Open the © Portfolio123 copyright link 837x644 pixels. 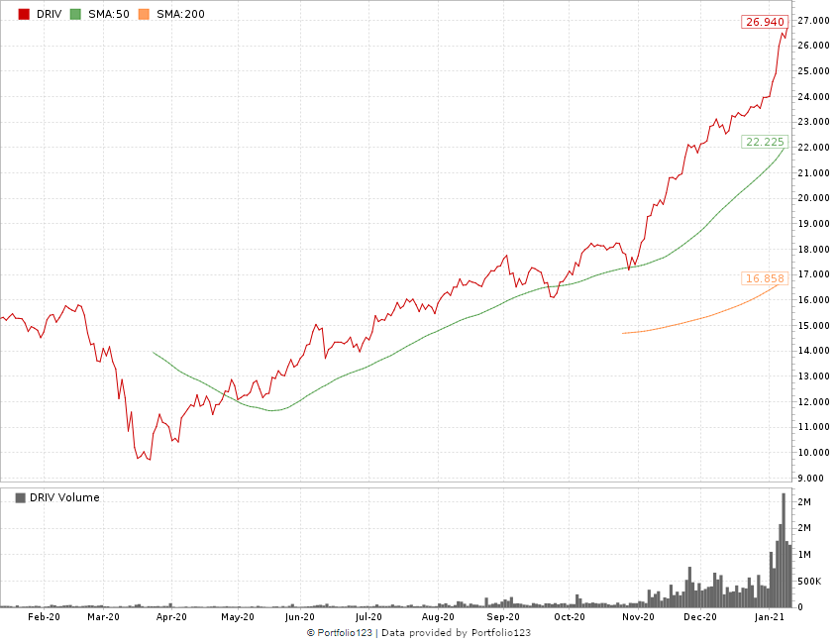[341, 633]
